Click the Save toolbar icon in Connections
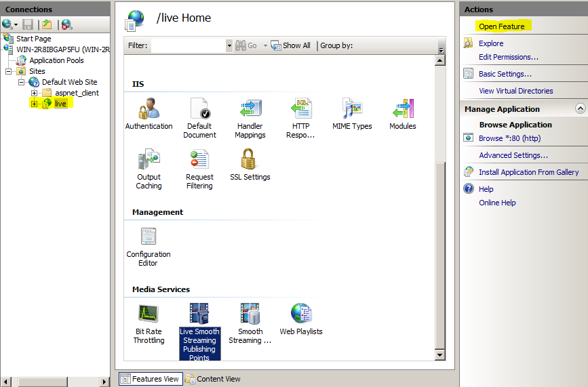Viewport: 588px width, 387px height. (28, 24)
